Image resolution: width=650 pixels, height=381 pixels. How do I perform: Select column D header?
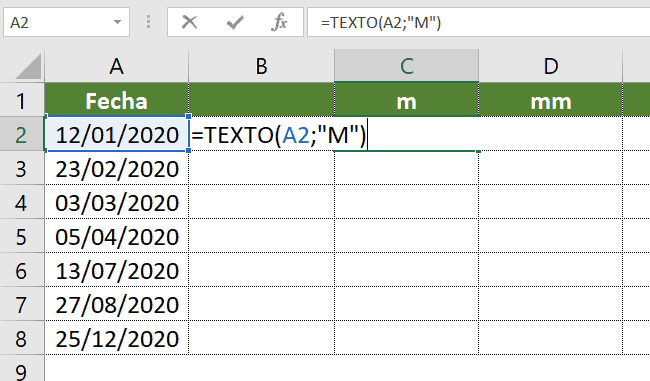tap(551, 66)
